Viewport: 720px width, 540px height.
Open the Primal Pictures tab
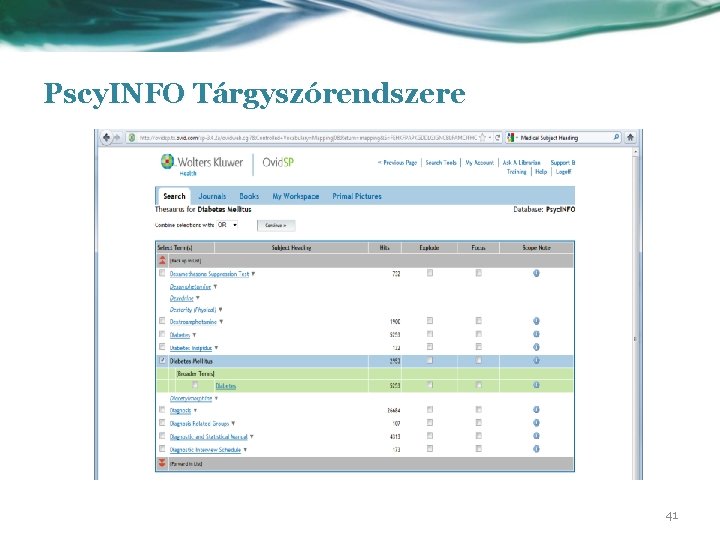[357, 196]
